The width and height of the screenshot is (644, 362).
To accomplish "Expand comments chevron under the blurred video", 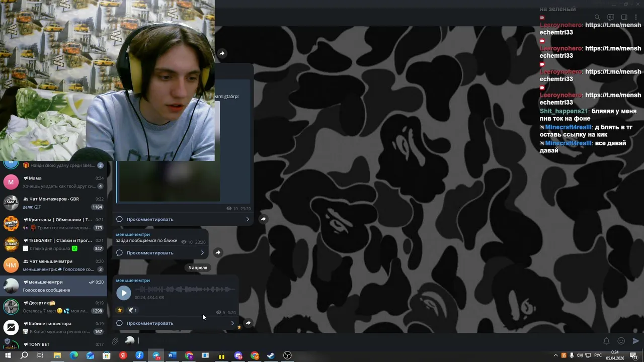I will pyautogui.click(x=247, y=219).
